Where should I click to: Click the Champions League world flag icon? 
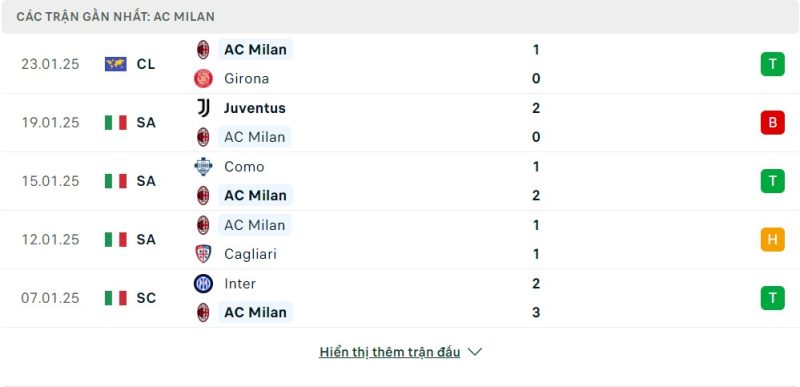coord(116,64)
